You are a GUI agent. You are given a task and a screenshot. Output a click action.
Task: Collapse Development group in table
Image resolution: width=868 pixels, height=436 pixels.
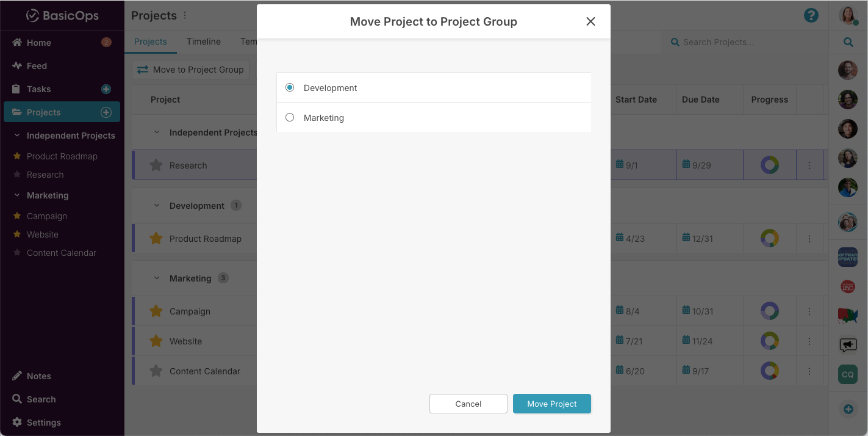point(156,206)
